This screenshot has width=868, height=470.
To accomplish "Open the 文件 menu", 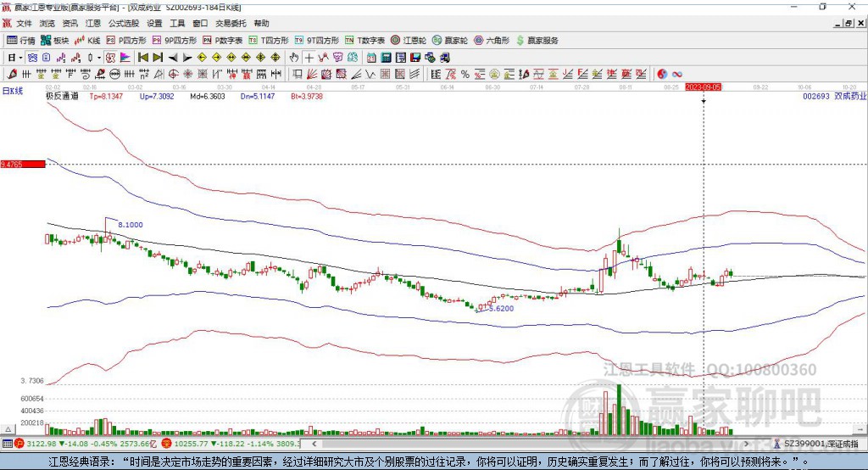I will pos(24,23).
